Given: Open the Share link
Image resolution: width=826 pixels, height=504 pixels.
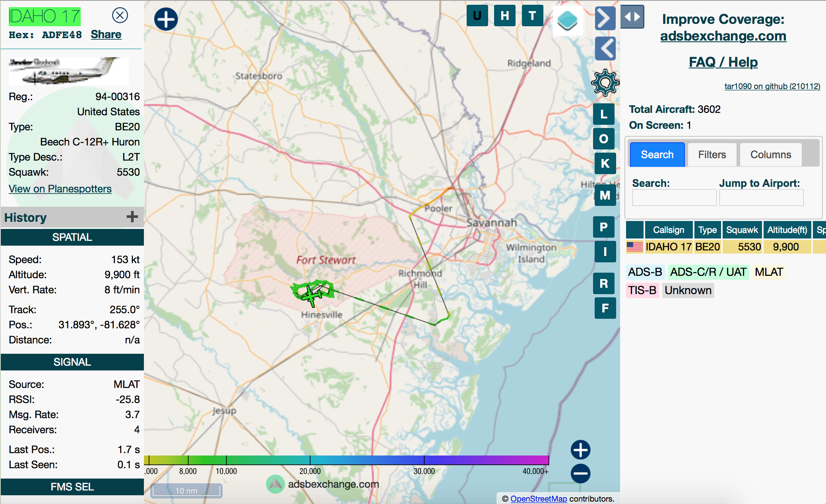Looking at the screenshot, I should [106, 35].
